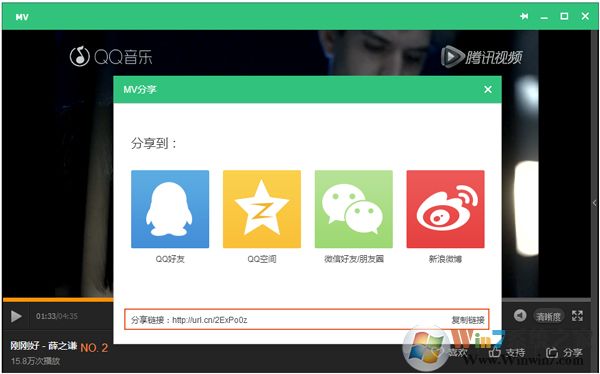Seek in the orange video progress bar
Image resolution: width=600 pixels, height=374 pixels.
(x=58, y=300)
